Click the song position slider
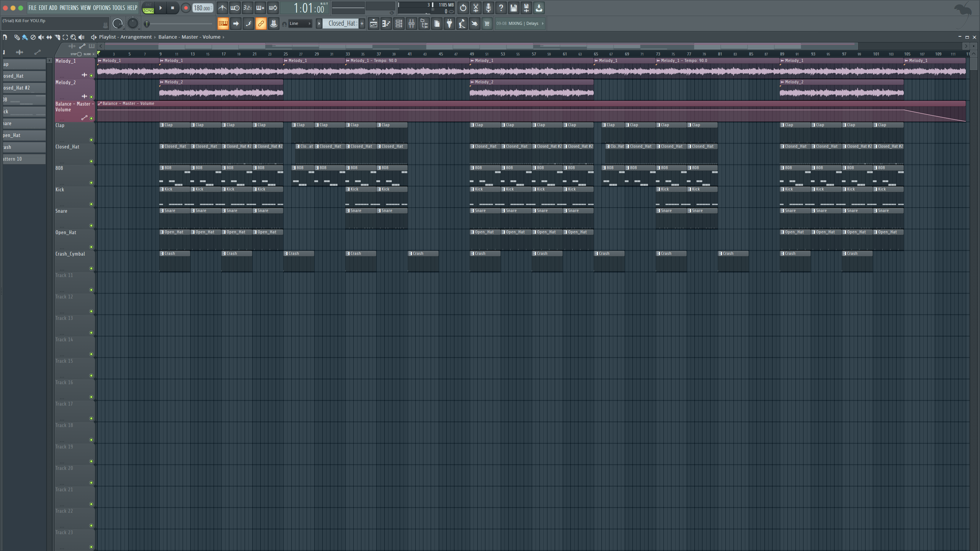This screenshot has height=551, width=980. [x=178, y=24]
